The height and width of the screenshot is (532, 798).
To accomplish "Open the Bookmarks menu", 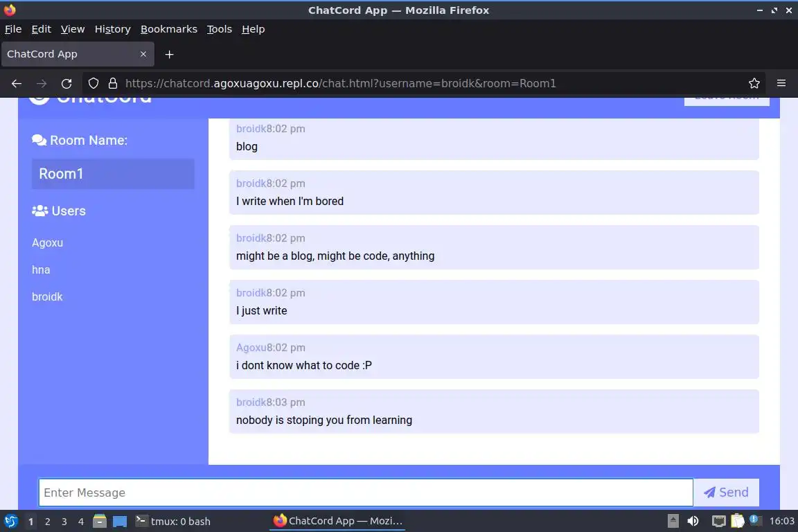I will coord(169,29).
